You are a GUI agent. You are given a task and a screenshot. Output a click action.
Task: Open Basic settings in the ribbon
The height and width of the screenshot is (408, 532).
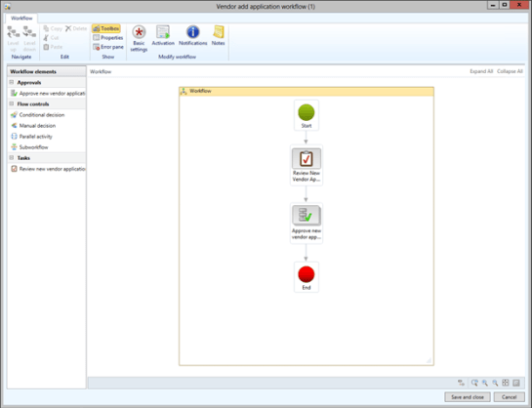139,38
